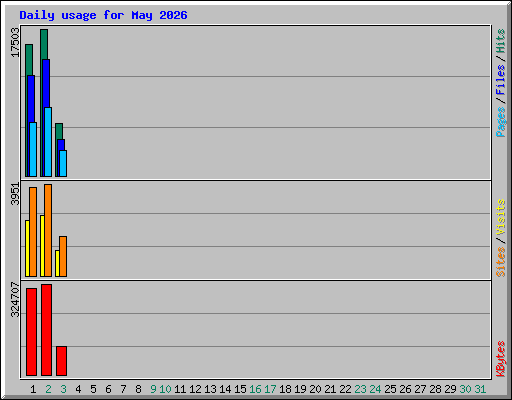Select the green Hits bar for day 2

tap(44, 44)
